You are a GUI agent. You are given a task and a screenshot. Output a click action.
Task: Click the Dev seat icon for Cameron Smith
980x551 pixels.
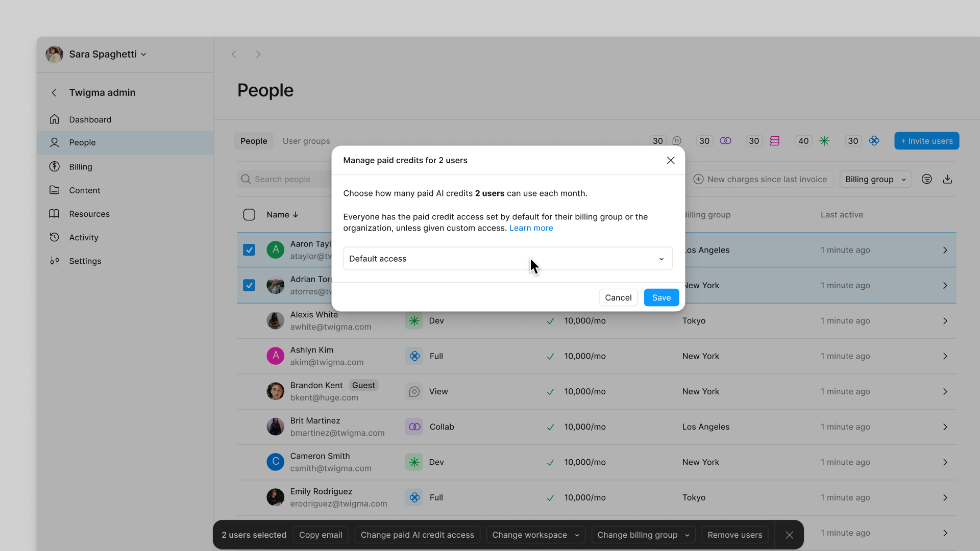(x=414, y=462)
